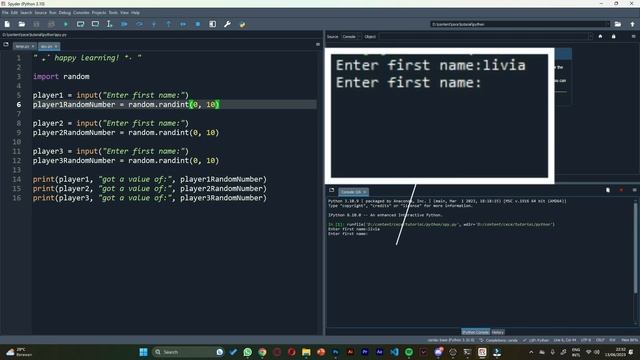Screen dimensions: 640x360
Task: Browse for a working directory
Action: coord(618,24)
